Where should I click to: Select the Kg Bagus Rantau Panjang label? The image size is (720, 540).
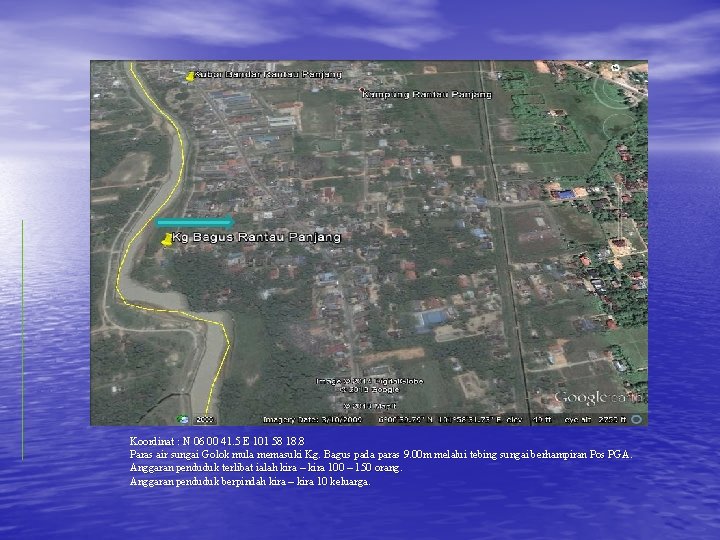point(257,237)
